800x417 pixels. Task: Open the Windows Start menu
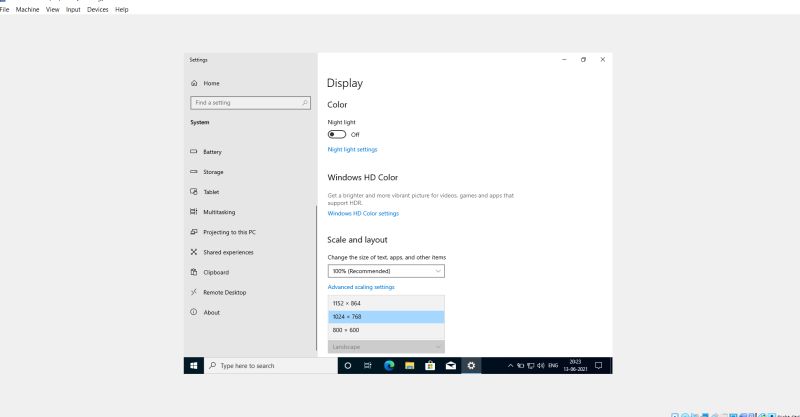pos(194,365)
